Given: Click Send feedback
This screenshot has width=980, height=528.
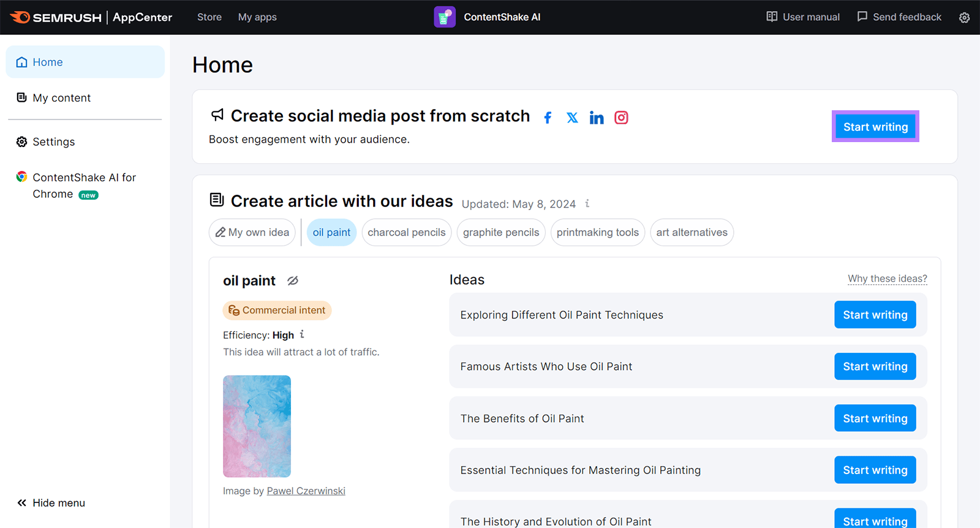Looking at the screenshot, I should click(899, 17).
